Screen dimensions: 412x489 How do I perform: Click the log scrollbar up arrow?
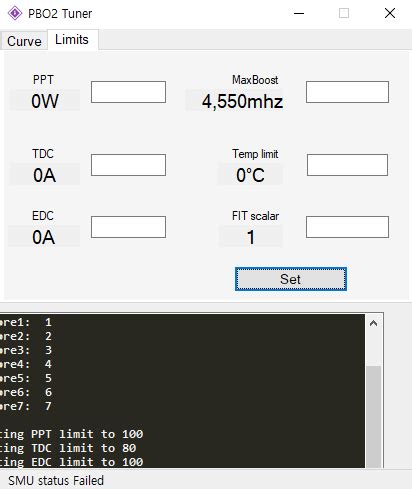pyautogui.click(x=373, y=323)
